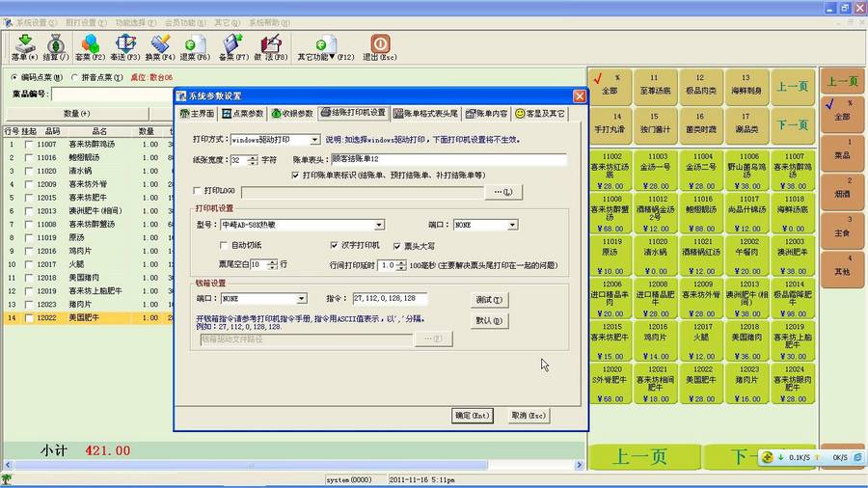Uncheck the 汉字打印机 checkbox
Image resolution: width=868 pixels, height=488 pixels.
tap(335, 246)
